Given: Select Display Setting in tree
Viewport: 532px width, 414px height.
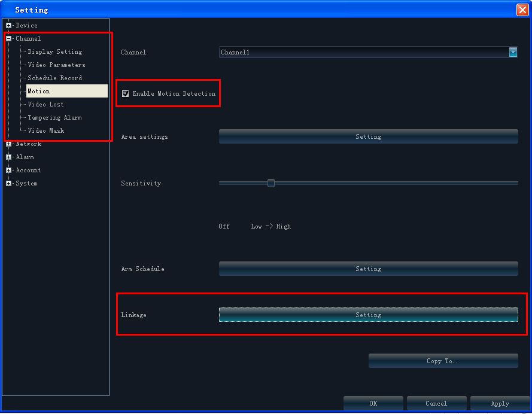Looking at the screenshot, I should 55,52.
